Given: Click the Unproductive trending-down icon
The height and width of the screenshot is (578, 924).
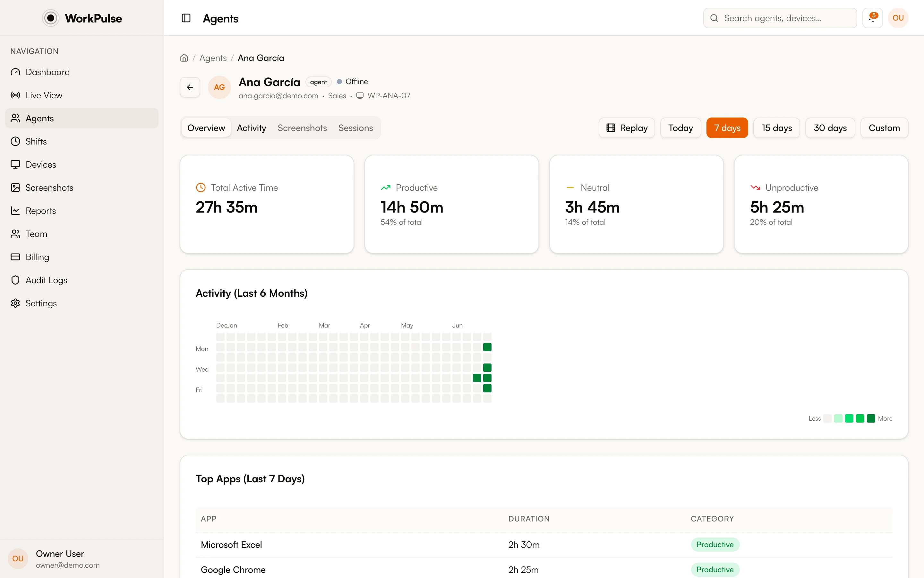Looking at the screenshot, I should tap(755, 188).
